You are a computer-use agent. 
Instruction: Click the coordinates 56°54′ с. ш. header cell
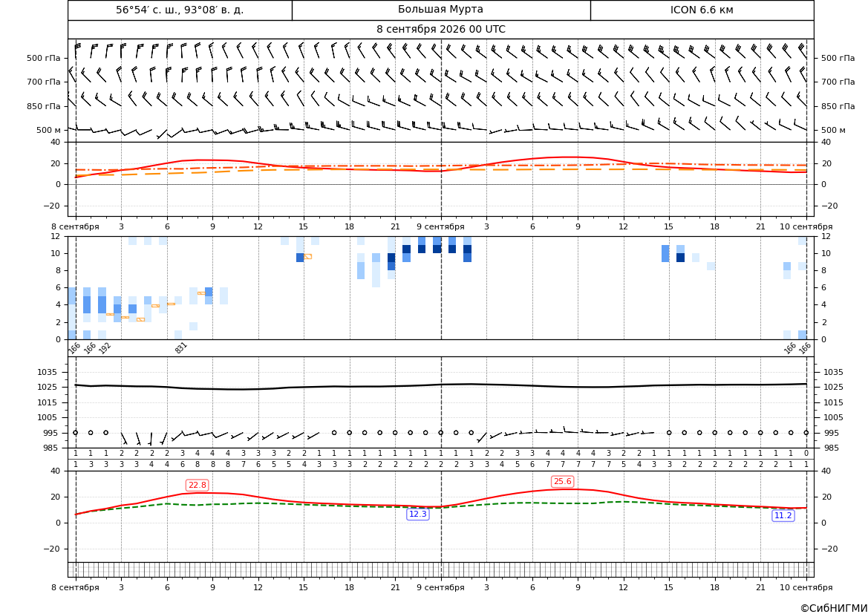(x=180, y=10)
